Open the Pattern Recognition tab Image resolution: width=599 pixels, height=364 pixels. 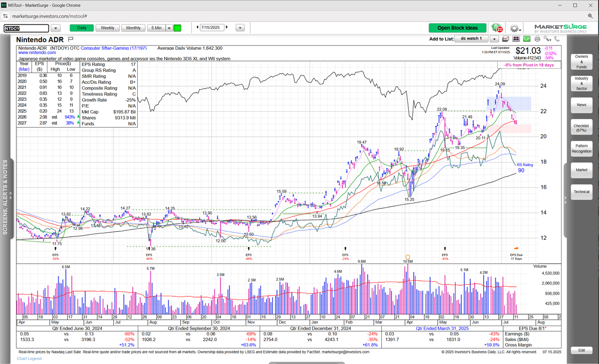pos(581,148)
